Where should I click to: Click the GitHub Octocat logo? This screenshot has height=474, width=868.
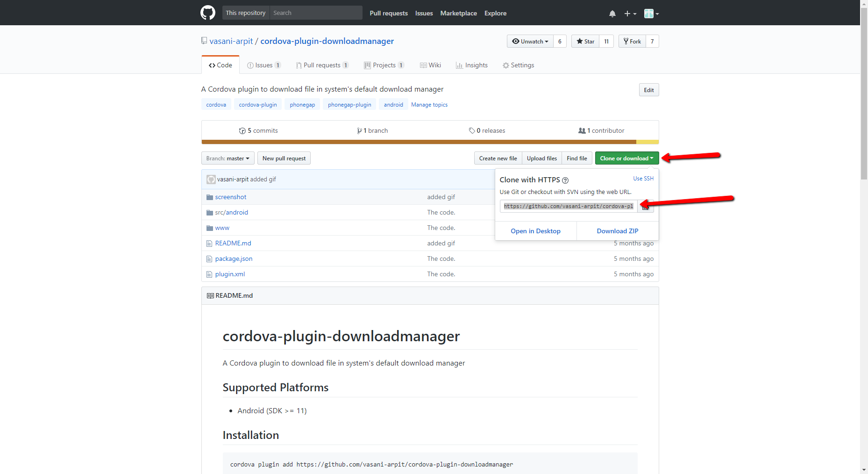click(208, 13)
